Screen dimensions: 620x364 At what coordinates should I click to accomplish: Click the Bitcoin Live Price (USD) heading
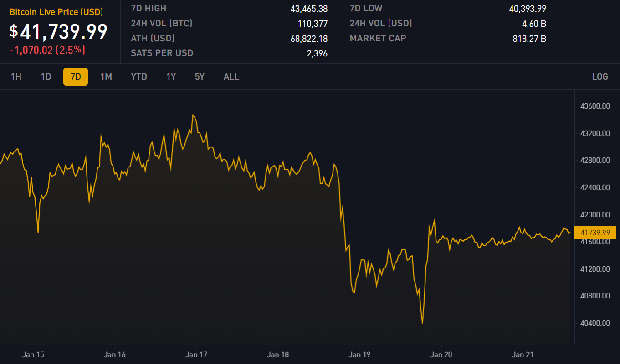pyautogui.click(x=56, y=12)
